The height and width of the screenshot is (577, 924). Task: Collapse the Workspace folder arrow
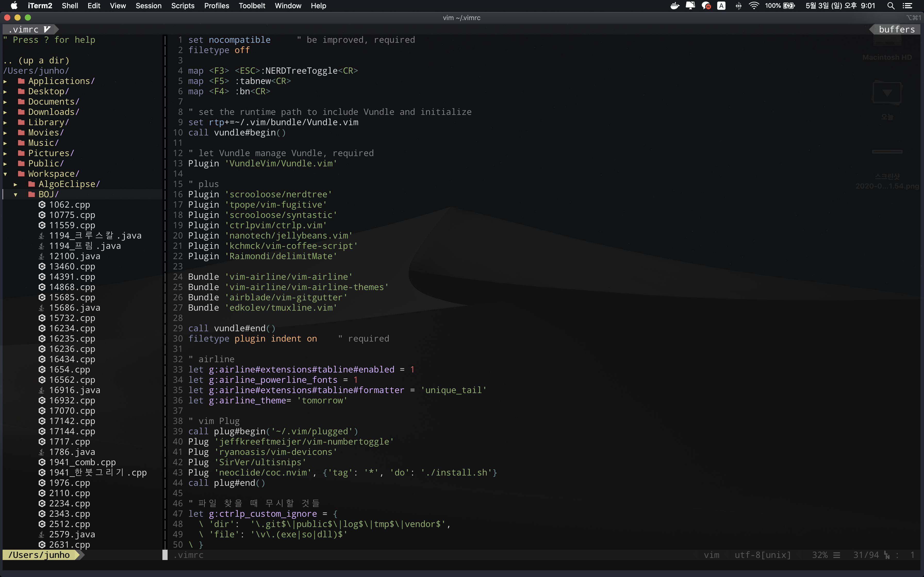point(5,174)
